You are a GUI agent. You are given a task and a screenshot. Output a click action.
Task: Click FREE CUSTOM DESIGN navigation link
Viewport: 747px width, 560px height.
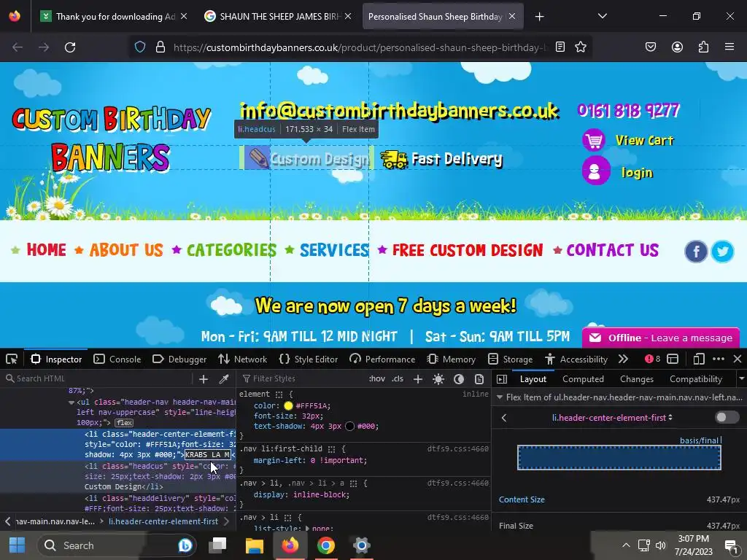468,249
